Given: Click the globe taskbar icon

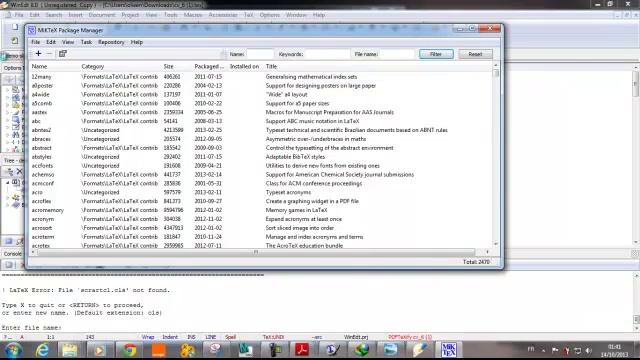Looking at the screenshot, I should pyautogui.click(x=361, y=350).
